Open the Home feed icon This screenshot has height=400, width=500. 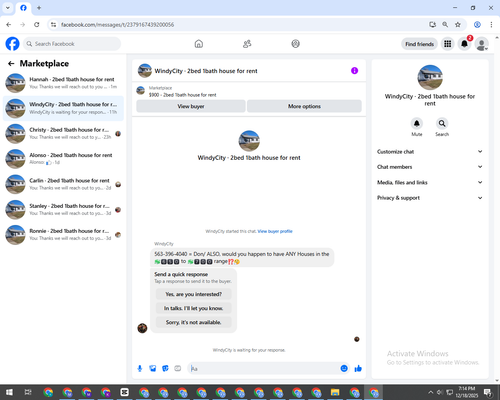click(199, 44)
